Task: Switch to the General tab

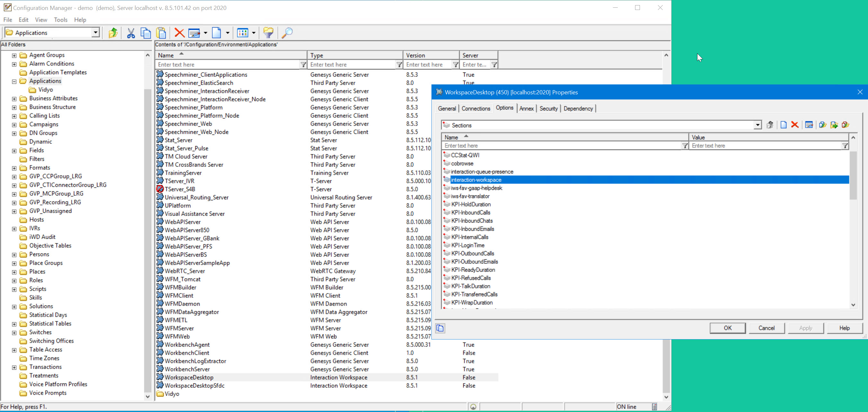Action: click(x=447, y=108)
